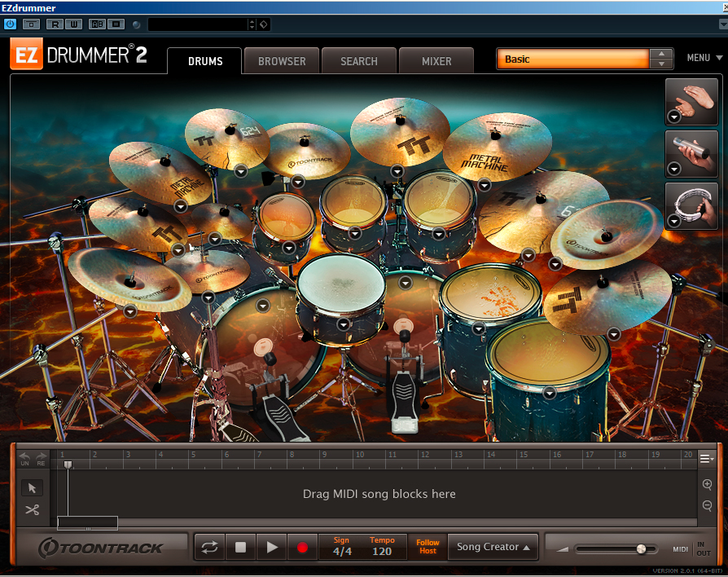This screenshot has height=577, width=728.
Task: Toggle Follow Host
Action: [x=428, y=547]
